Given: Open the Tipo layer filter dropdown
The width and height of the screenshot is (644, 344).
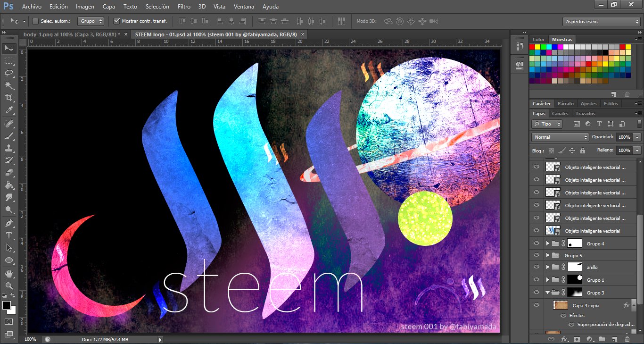Looking at the screenshot, I should click(x=547, y=124).
